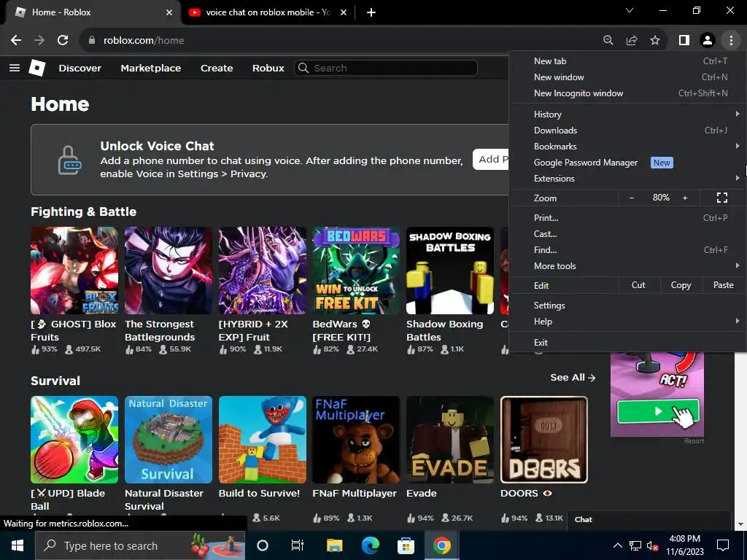This screenshot has height=560, width=747.
Task: Click the Roblox search field
Action: pos(386,68)
